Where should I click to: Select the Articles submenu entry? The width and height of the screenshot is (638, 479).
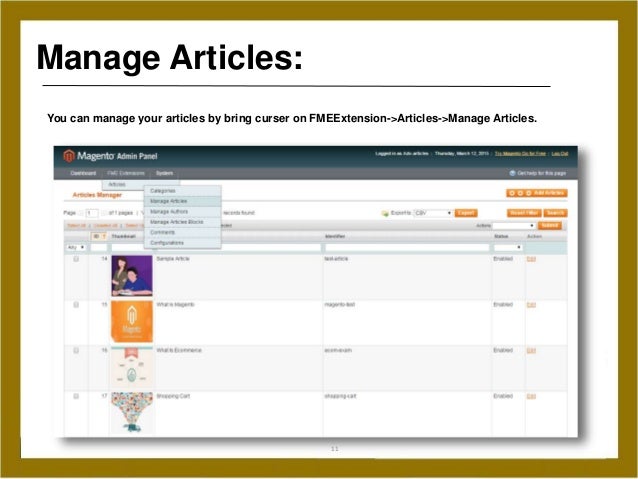tap(117, 184)
